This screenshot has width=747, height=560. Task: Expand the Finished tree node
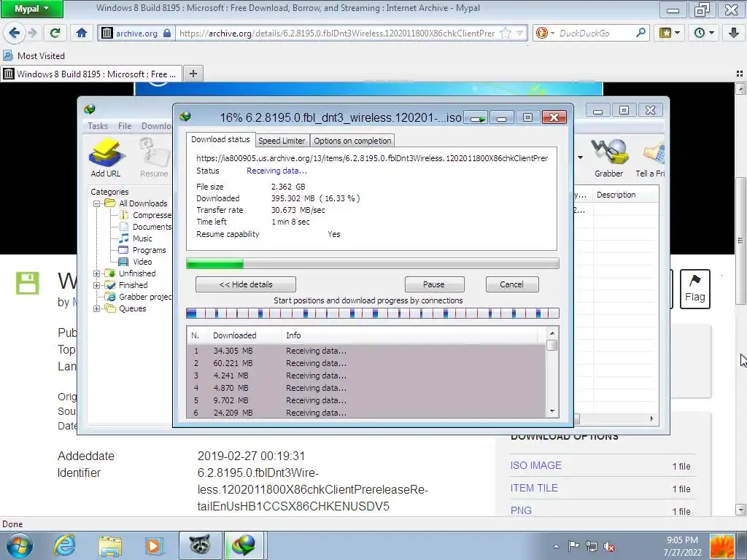(x=96, y=285)
